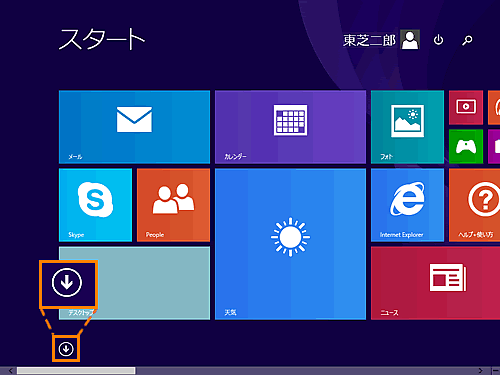
Task: Open the News tile (ニュース)
Action: (435, 283)
